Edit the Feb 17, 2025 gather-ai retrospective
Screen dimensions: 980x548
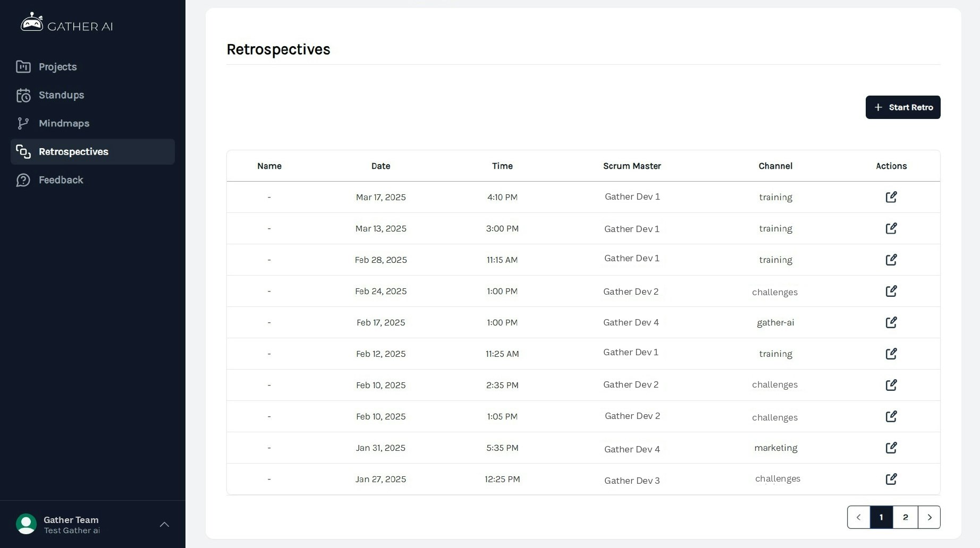point(891,322)
